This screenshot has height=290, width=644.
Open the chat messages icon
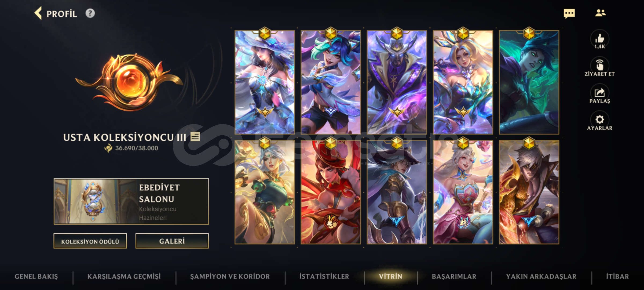pos(569,13)
